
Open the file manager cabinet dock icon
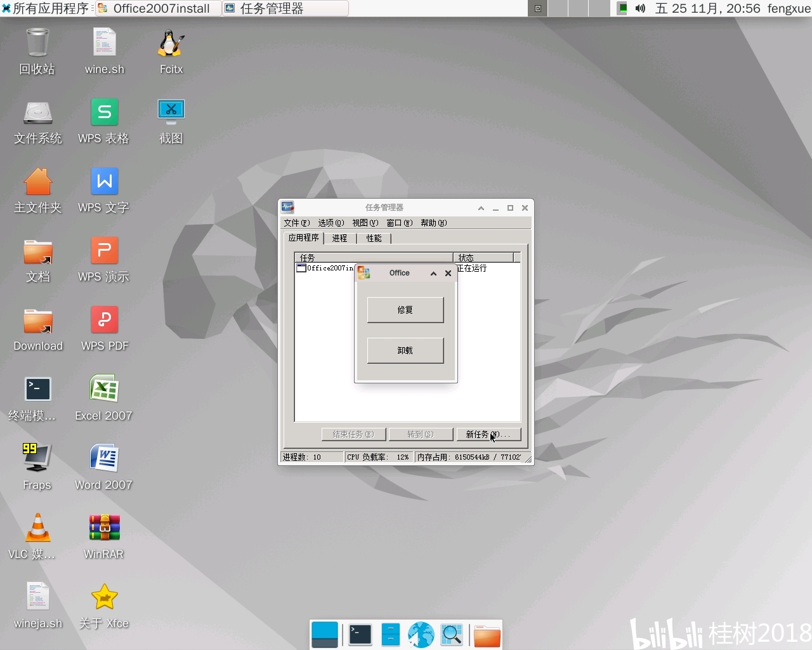(391, 635)
